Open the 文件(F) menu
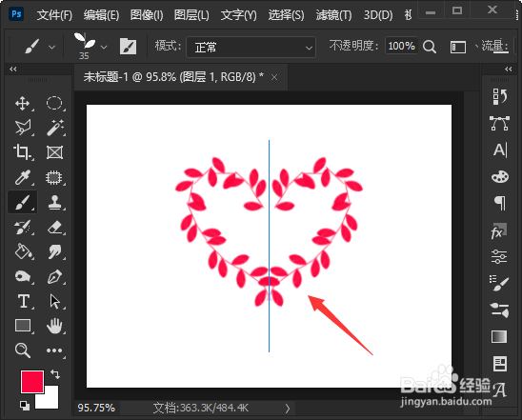 pos(54,15)
